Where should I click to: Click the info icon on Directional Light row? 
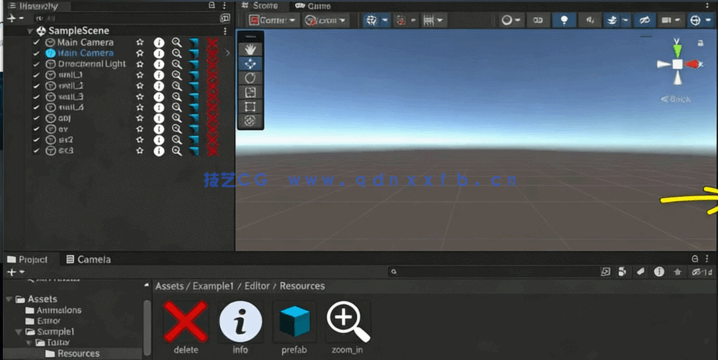click(158, 64)
